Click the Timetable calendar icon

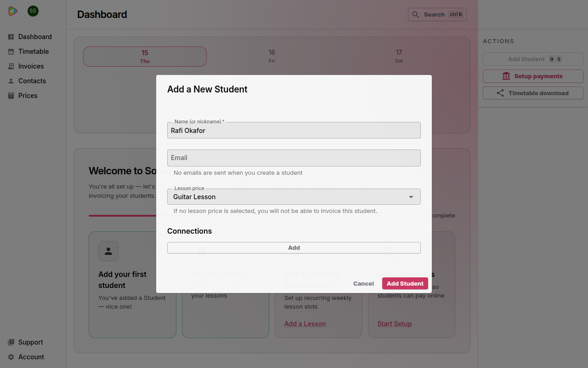tap(11, 52)
